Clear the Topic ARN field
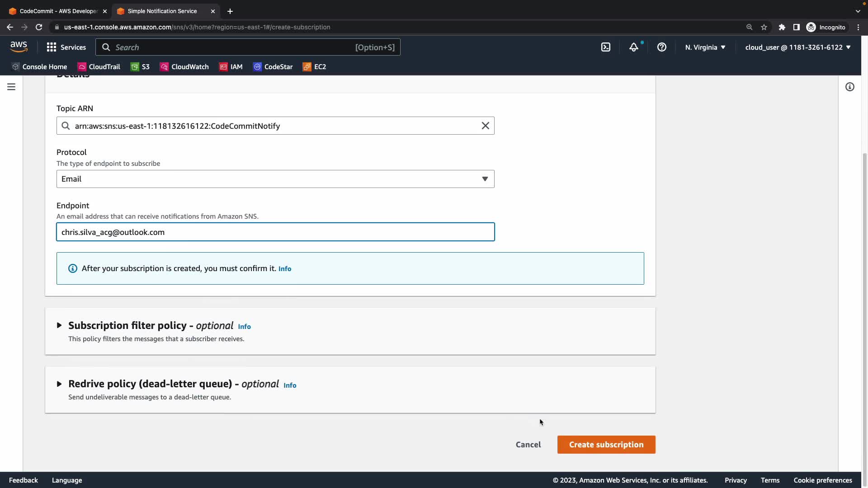The width and height of the screenshot is (868, 488). 485,126
